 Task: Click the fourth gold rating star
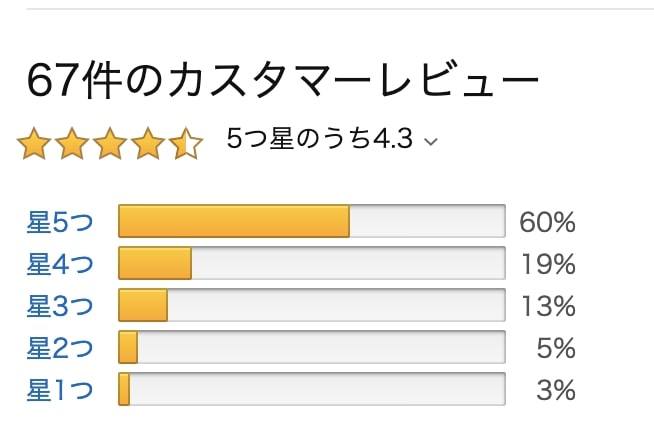148,144
